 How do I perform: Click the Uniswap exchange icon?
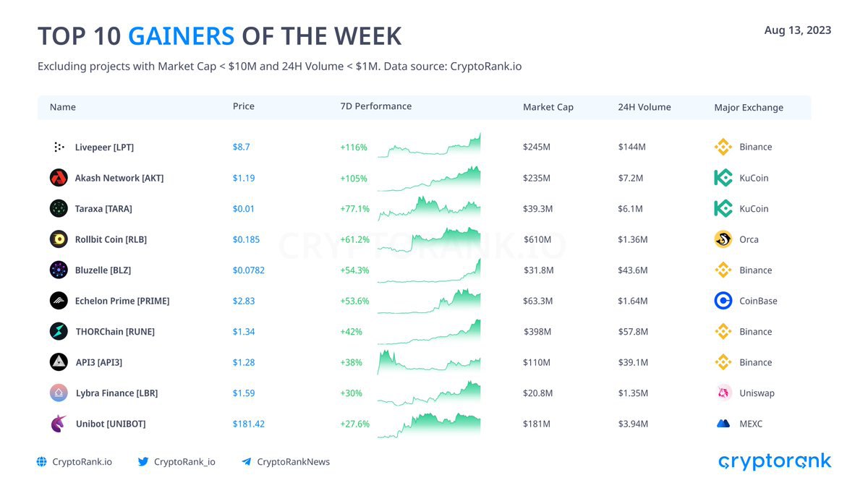(x=723, y=393)
